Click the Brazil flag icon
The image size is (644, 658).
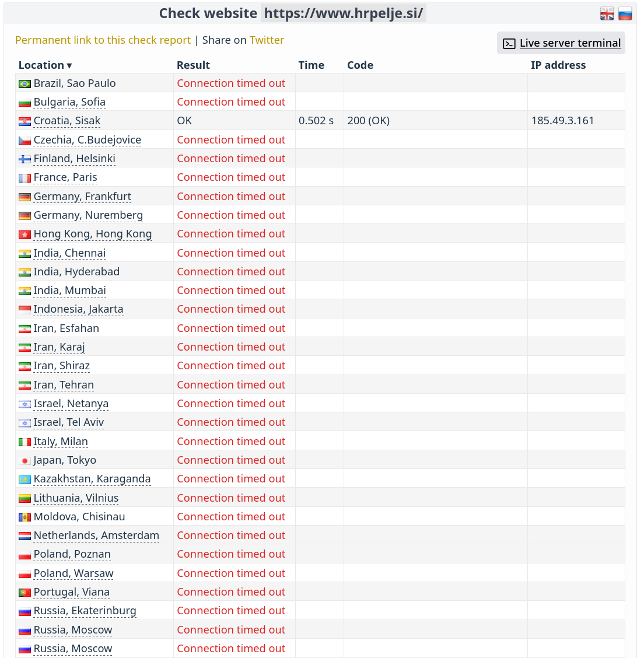[24, 84]
